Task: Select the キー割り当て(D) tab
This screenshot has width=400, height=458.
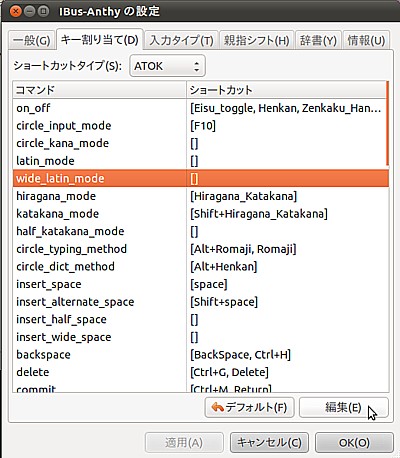Action: pyautogui.click(x=100, y=40)
